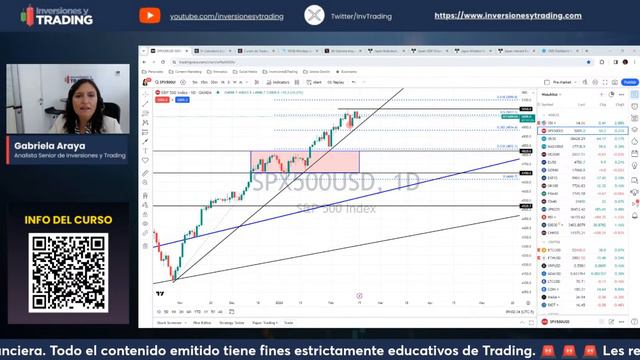The height and width of the screenshot is (360, 640).
Task: Click the lightning event marker on time axis
Action: [359, 296]
